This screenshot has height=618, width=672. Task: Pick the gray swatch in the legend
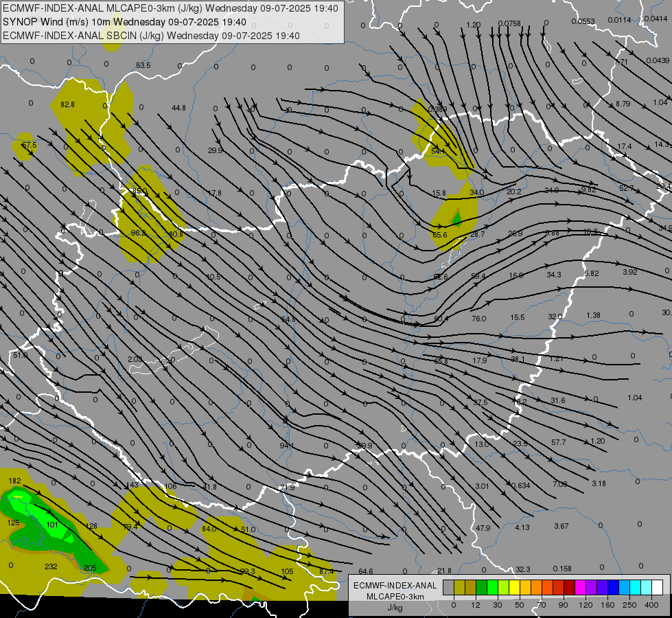point(448,587)
